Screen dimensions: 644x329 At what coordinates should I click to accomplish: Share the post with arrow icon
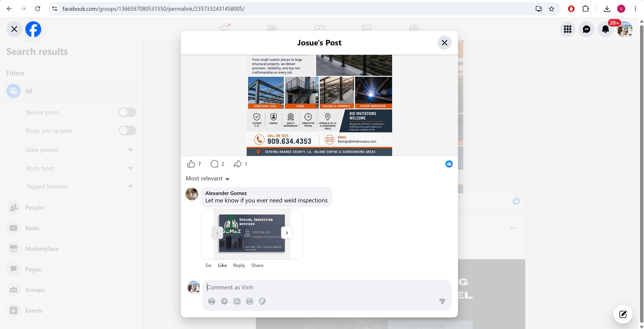coord(237,164)
